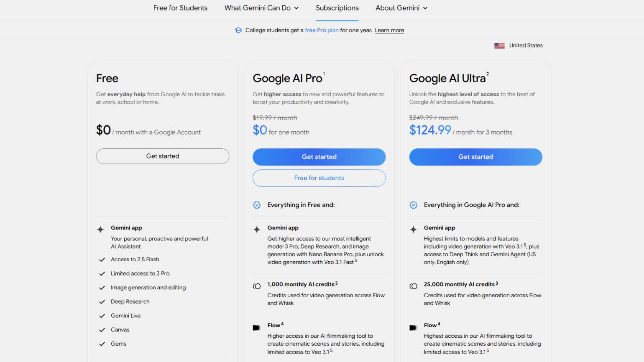Open the Free for Students nav item
The width and height of the screenshot is (644, 362).
180,8
